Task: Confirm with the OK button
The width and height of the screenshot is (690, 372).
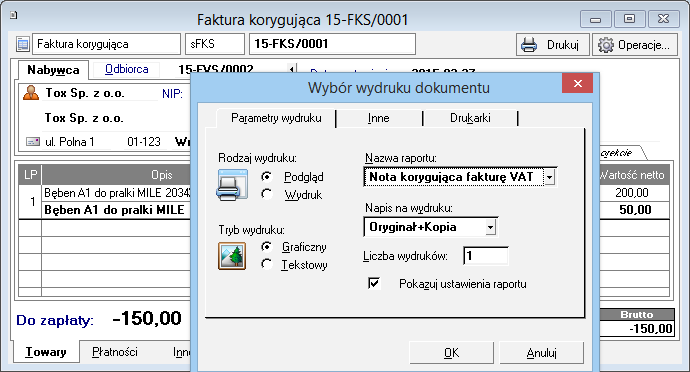Action: click(451, 353)
